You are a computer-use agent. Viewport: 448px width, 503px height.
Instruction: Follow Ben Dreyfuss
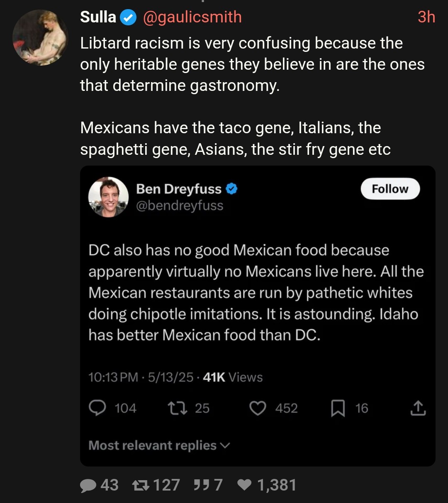390,189
